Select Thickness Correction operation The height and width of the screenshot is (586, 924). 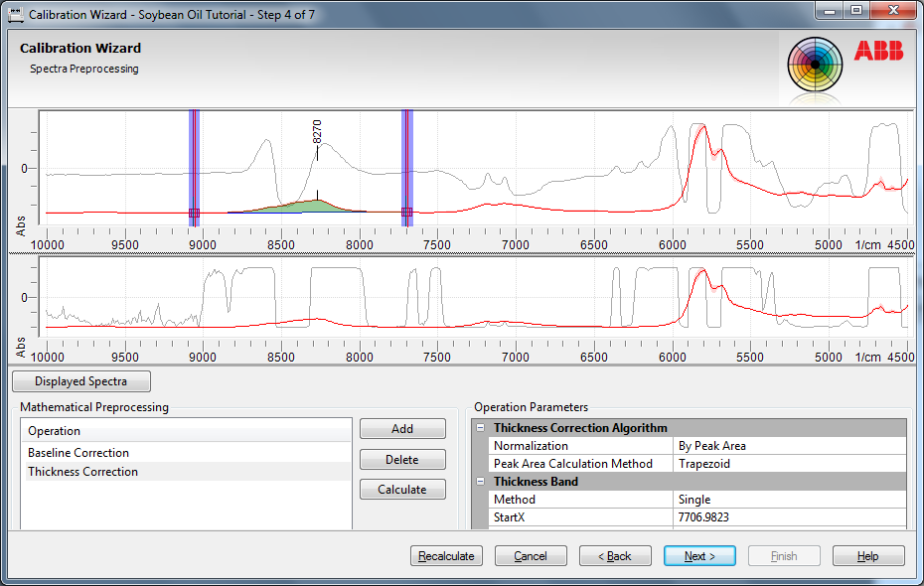click(x=82, y=472)
